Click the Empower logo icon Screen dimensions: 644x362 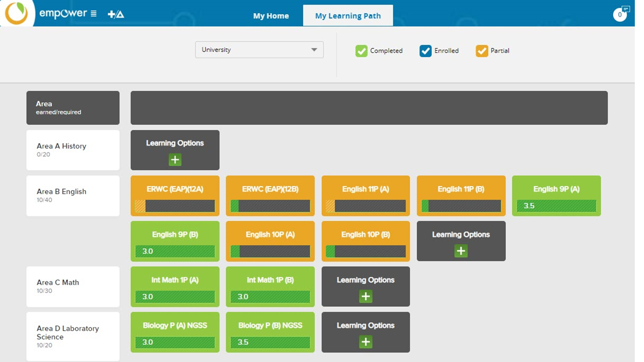pyautogui.click(x=16, y=13)
